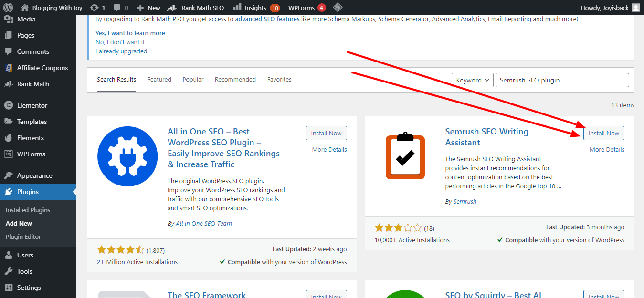The image size is (644, 298).
Task: Open the All in One SEO plugin title
Action: point(223,148)
